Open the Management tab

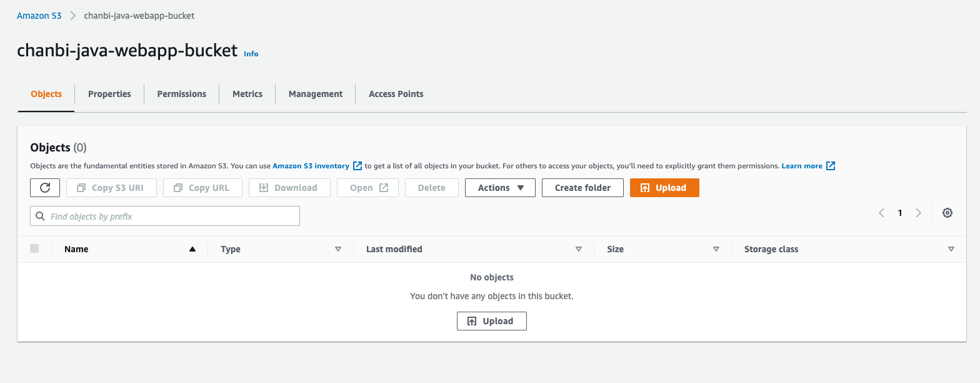(316, 94)
